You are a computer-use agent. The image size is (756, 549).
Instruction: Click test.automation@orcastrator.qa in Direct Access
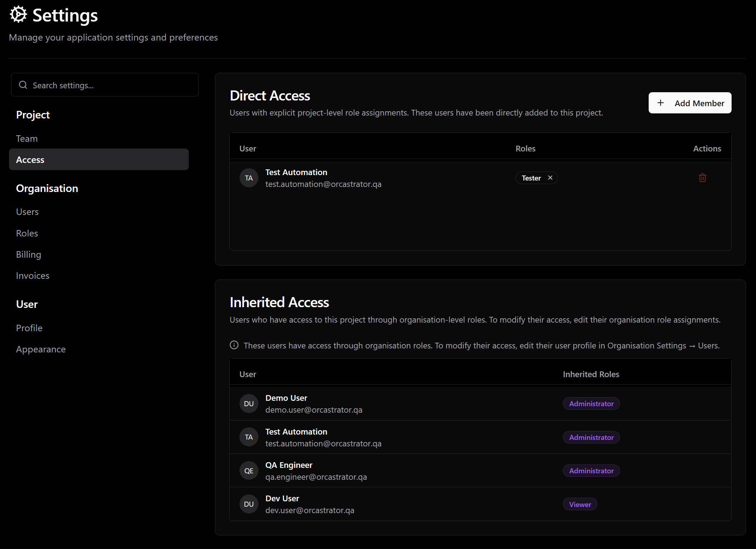tap(323, 184)
